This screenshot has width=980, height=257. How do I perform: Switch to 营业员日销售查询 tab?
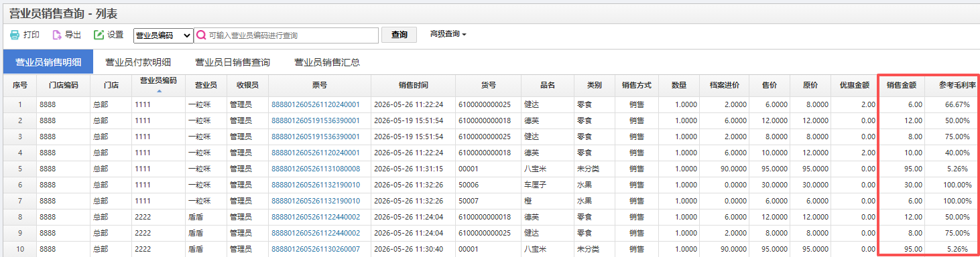point(233,62)
